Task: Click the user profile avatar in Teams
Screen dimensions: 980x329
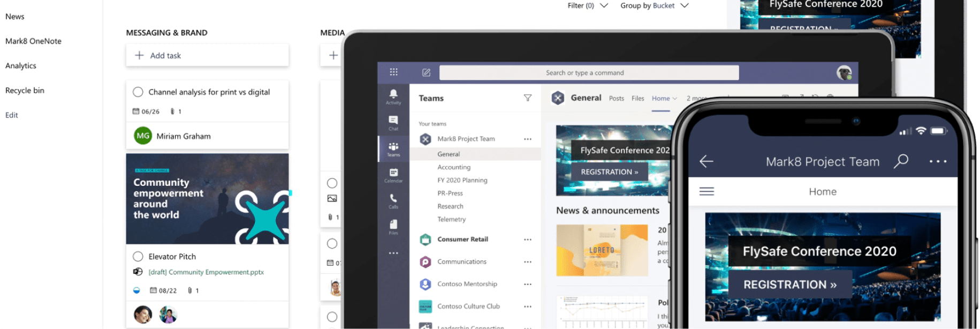Action: click(844, 73)
